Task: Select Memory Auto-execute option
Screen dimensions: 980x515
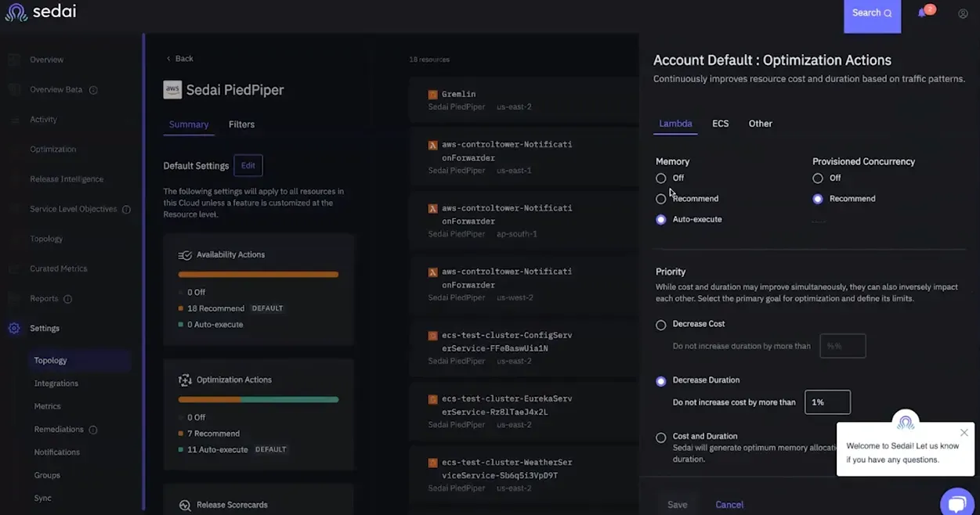Action: click(661, 220)
